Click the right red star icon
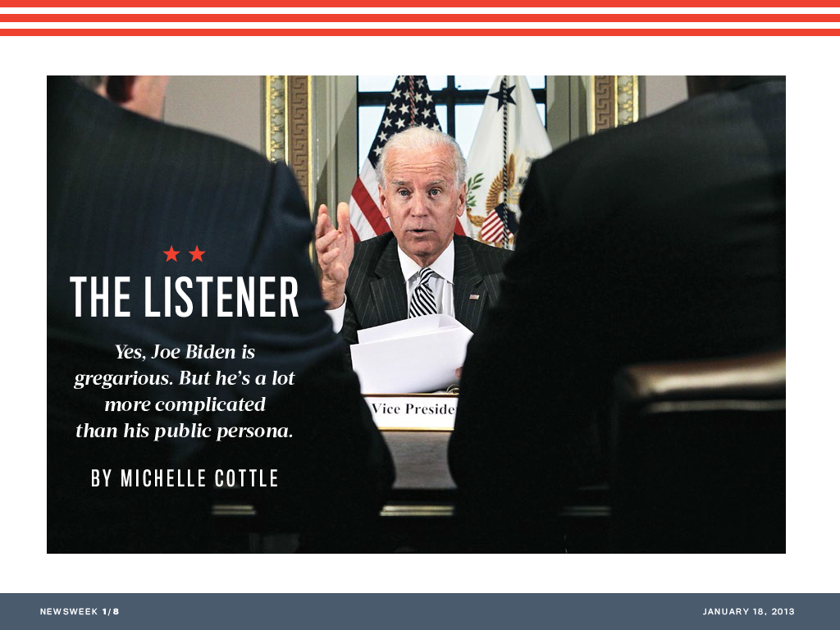Image resolution: width=840 pixels, height=630 pixels. pos(198,254)
